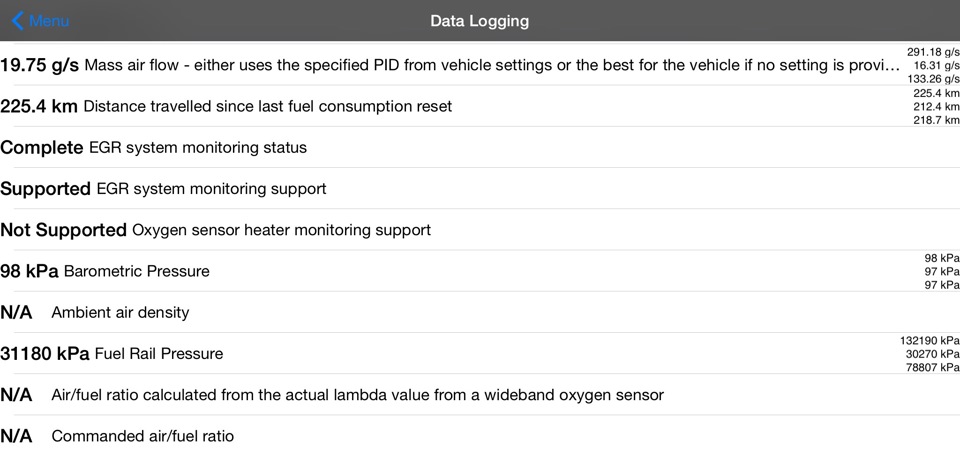Image resolution: width=960 pixels, height=455 pixels.
Task: Open Distance travelled since last reset row
Action: click(267, 106)
